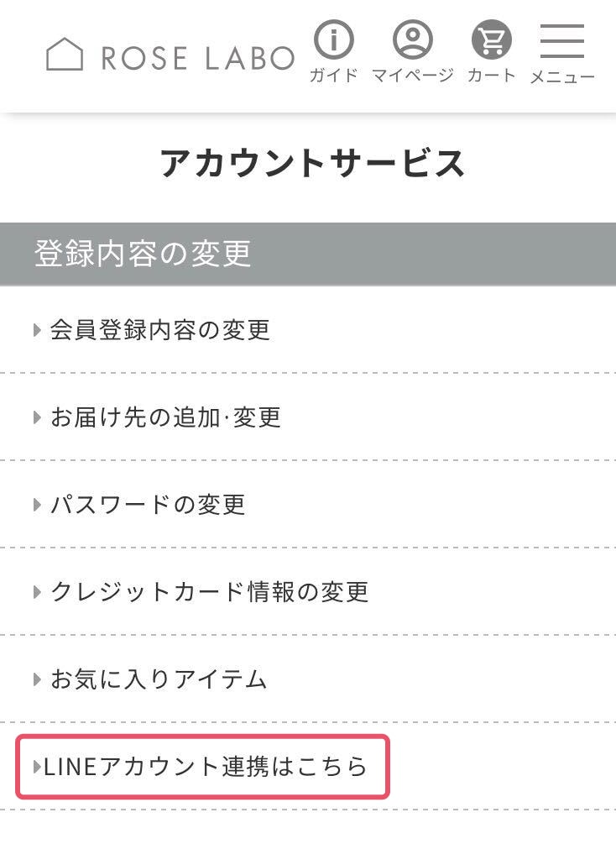Click the ROSE LABO brand name text
The height and width of the screenshot is (865, 616).
tap(197, 57)
